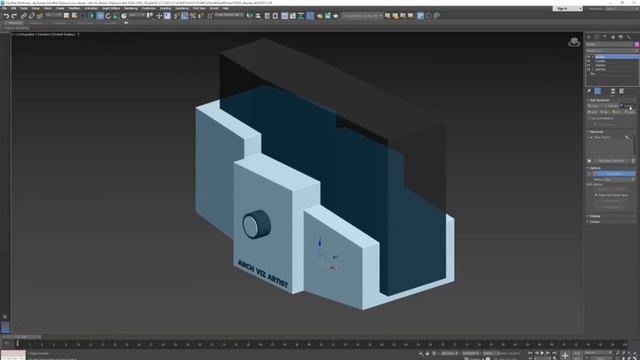Open the Edit menu
The width and height of the screenshot is (640, 360).
click(x=13, y=8)
